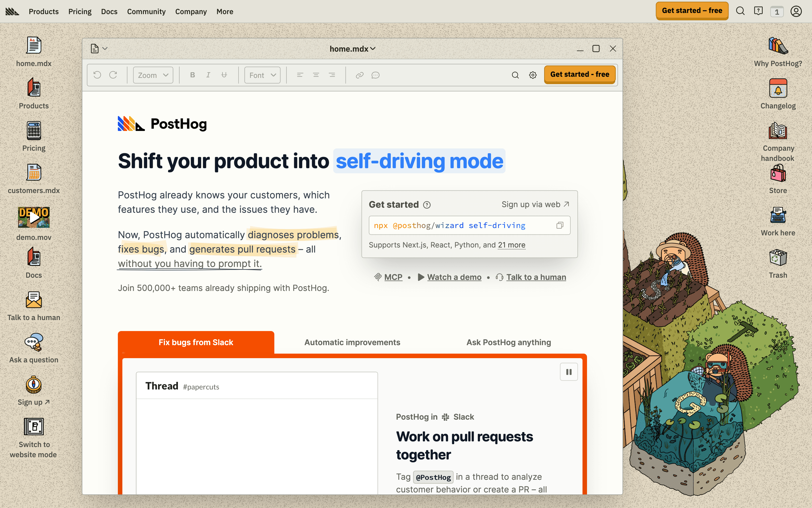Toggle italic formatting
Screen dimensions: 812x508
point(208,75)
